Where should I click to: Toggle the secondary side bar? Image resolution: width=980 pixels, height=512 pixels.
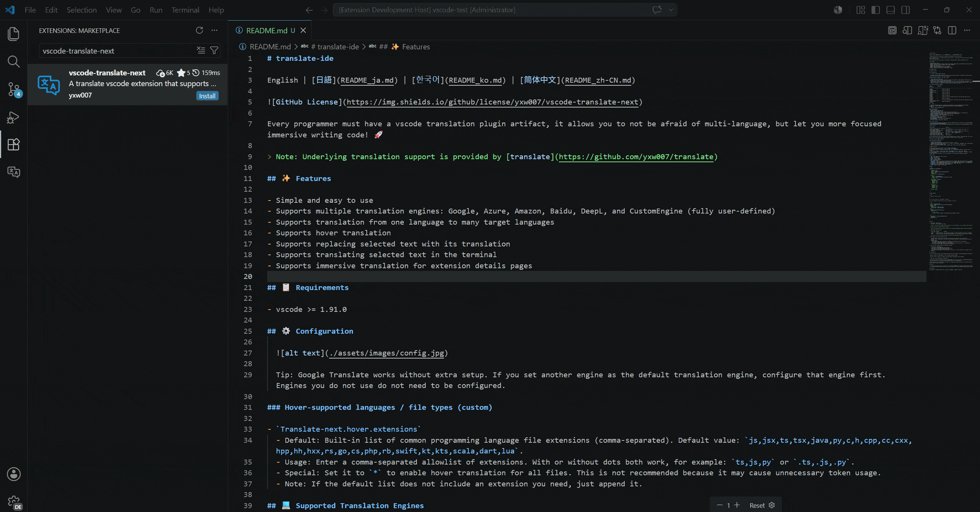pos(905,10)
